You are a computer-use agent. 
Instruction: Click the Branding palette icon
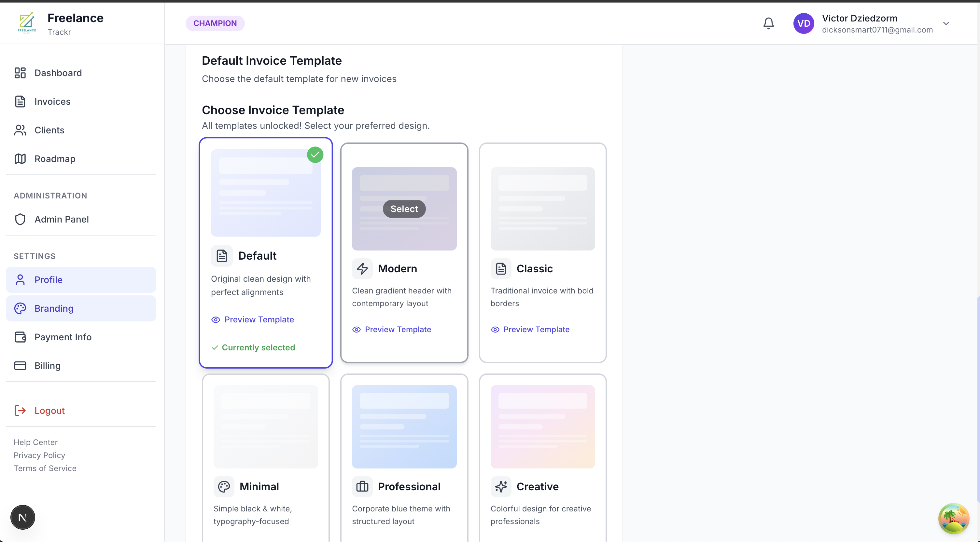click(x=20, y=308)
